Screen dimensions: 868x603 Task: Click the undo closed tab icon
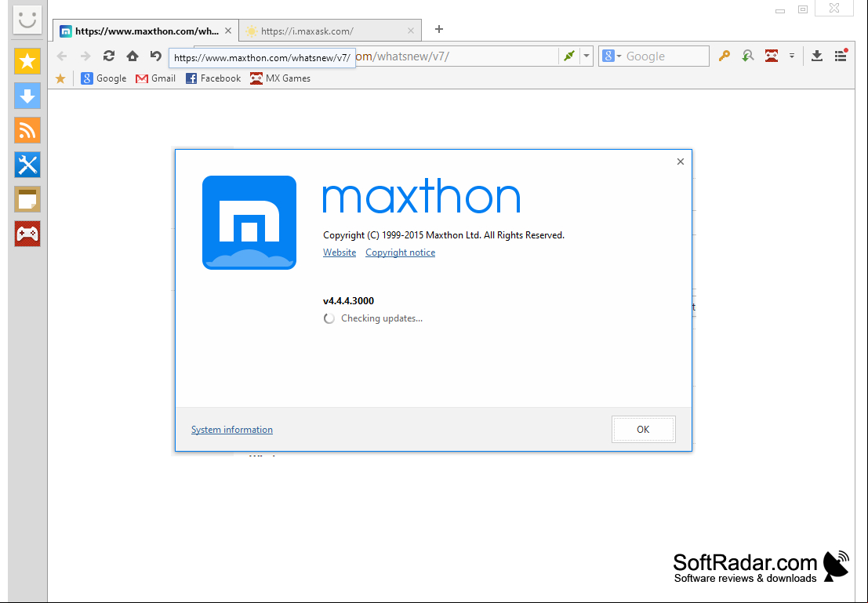coord(155,56)
